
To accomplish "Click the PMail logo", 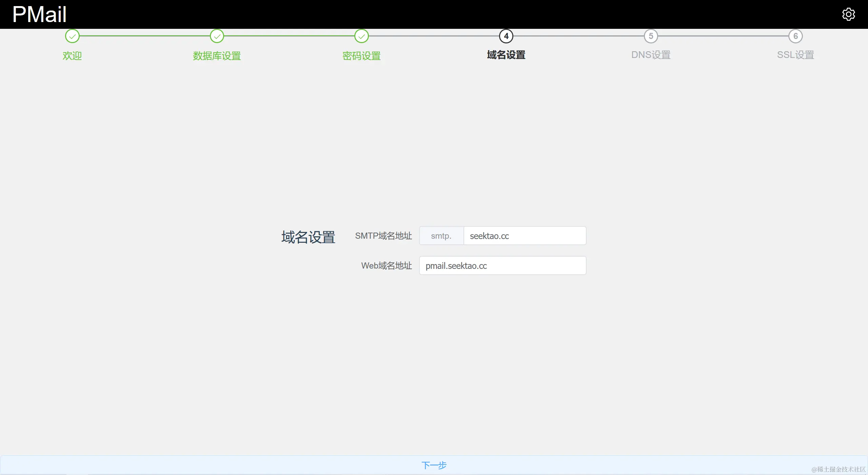I will pos(39,14).
